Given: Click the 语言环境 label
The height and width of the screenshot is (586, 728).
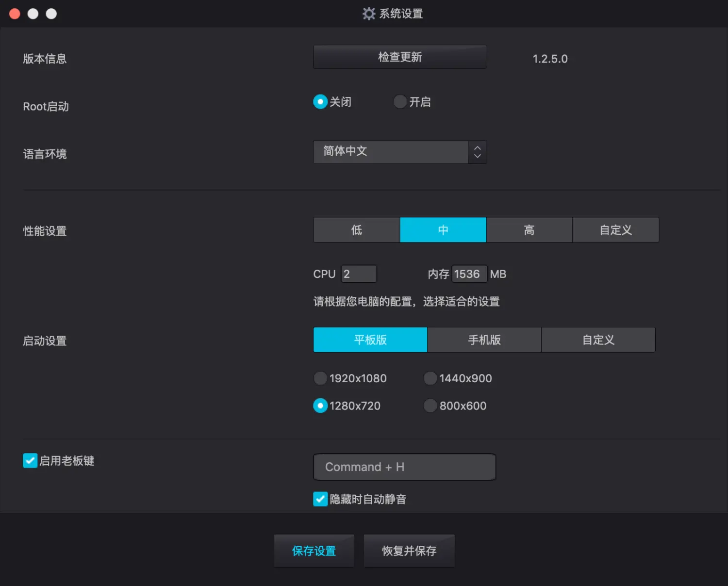Looking at the screenshot, I should pos(45,154).
